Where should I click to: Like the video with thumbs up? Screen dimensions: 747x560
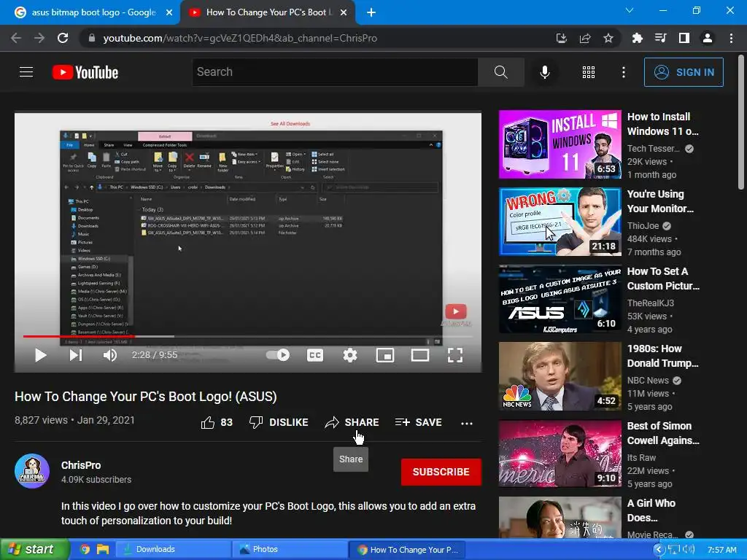tap(217, 422)
